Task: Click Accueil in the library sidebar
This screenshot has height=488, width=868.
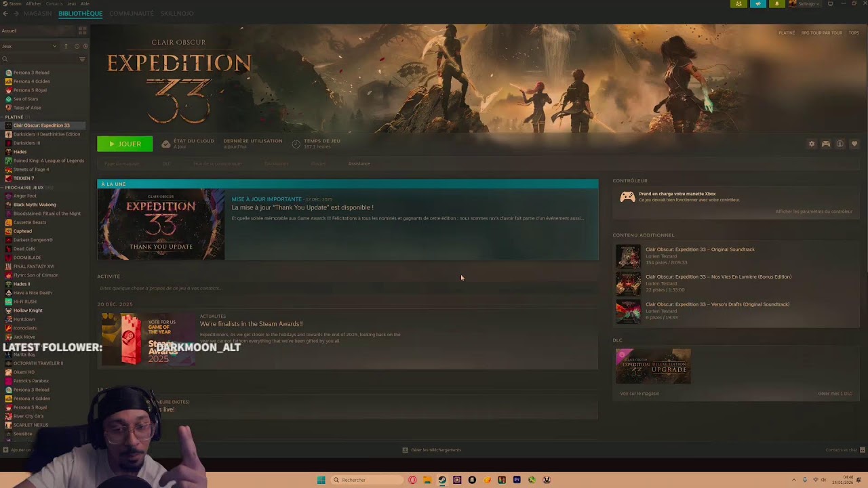Action: pyautogui.click(x=9, y=30)
